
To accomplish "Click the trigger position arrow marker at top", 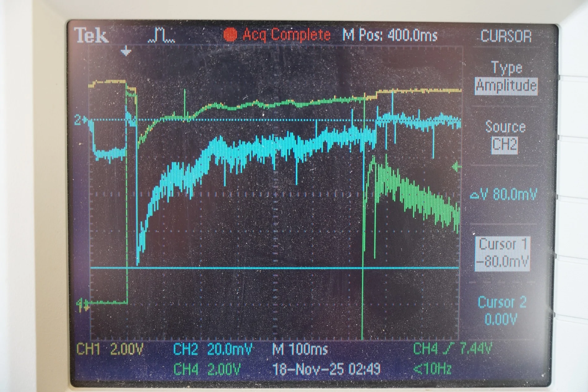I will click(x=125, y=51).
